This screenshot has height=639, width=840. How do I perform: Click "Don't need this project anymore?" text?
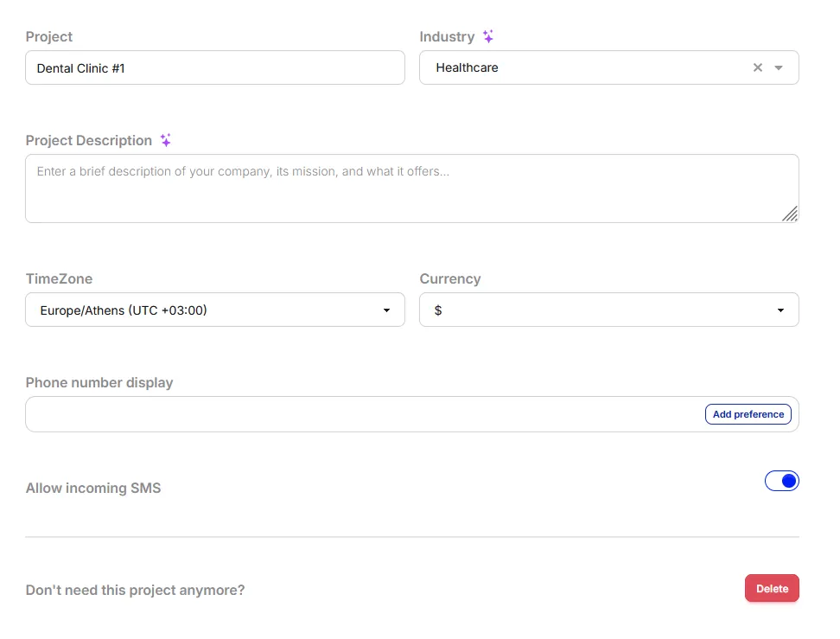point(135,591)
